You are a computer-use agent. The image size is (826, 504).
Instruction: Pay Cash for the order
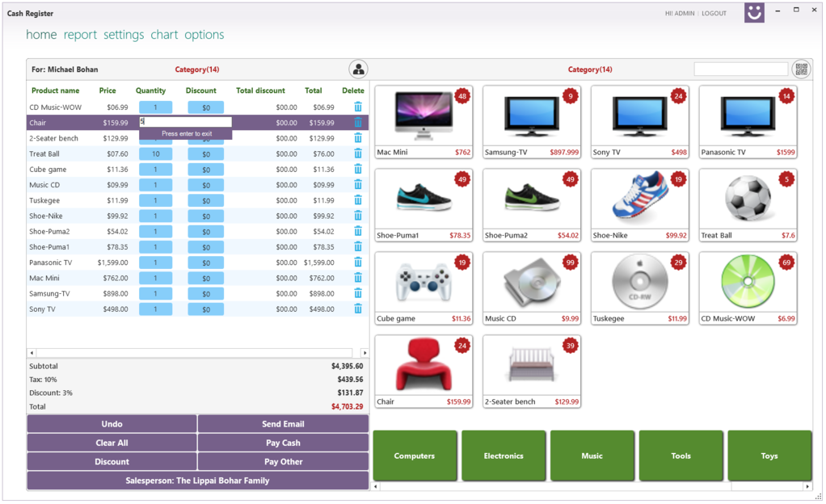pos(283,443)
